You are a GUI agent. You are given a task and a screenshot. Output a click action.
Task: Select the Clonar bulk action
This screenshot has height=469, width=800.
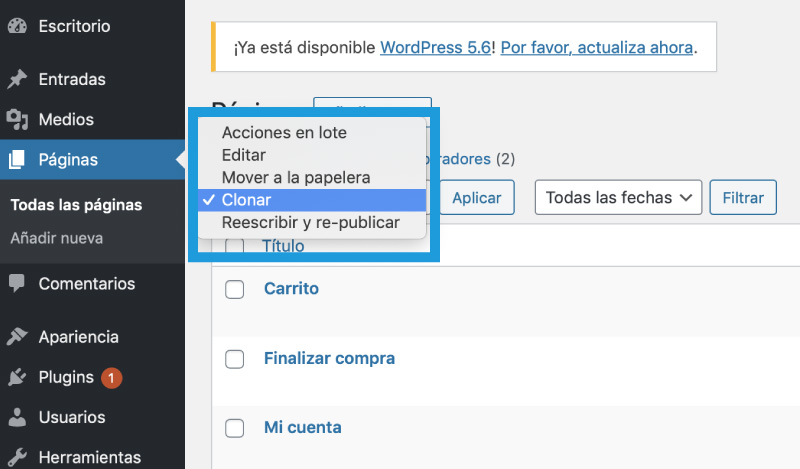(x=312, y=200)
